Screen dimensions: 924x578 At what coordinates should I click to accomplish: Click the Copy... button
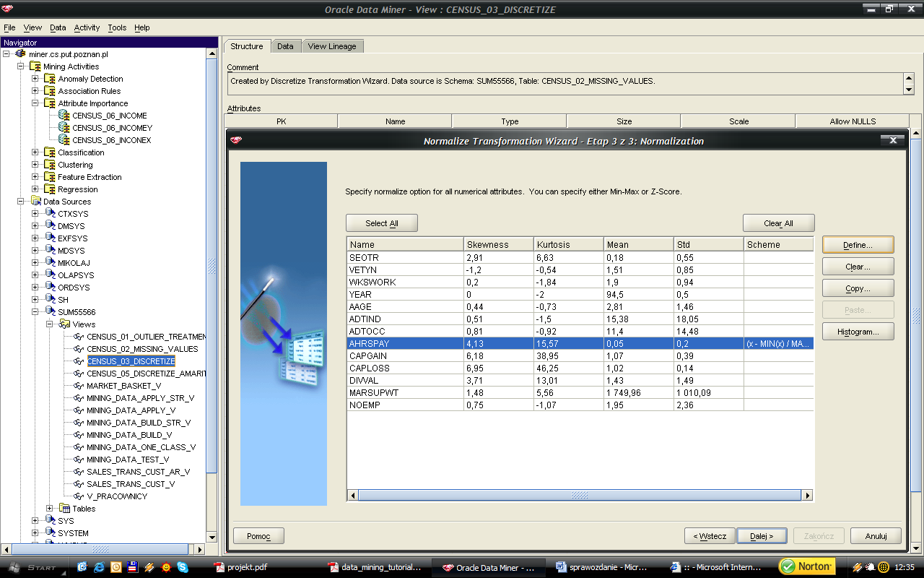tap(858, 288)
